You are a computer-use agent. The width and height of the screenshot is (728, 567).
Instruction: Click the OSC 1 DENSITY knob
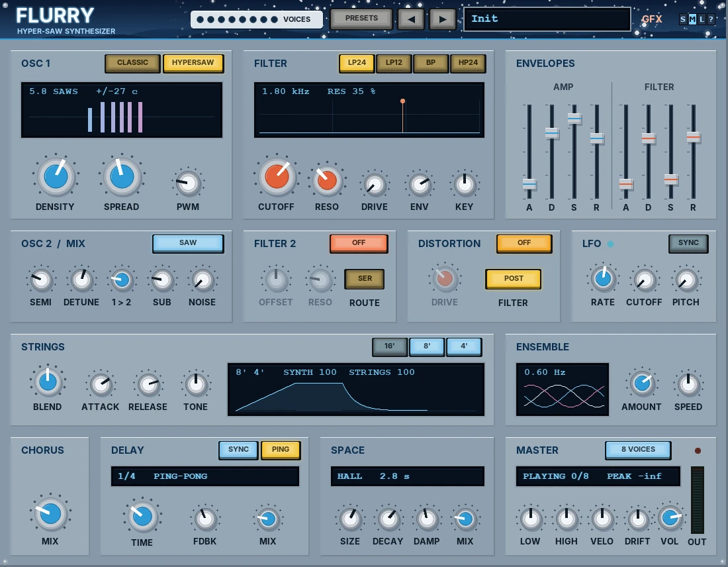(56, 177)
